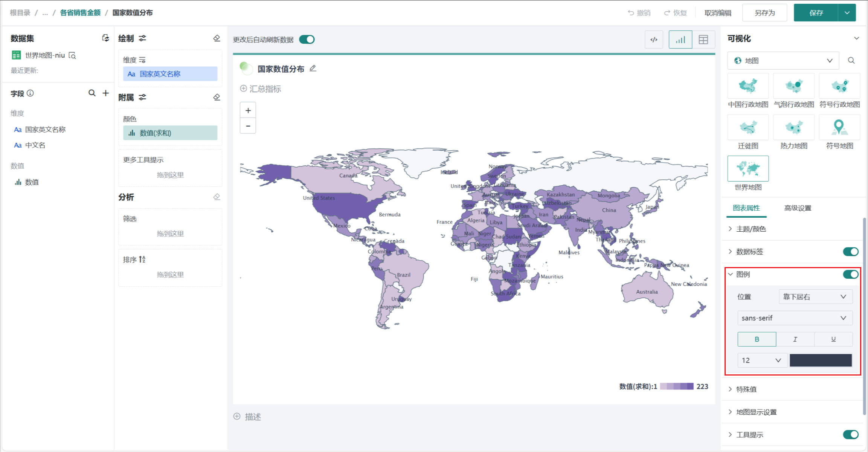Expand the 主题/颜色 section
This screenshot has height=452, width=868.
[x=751, y=229]
